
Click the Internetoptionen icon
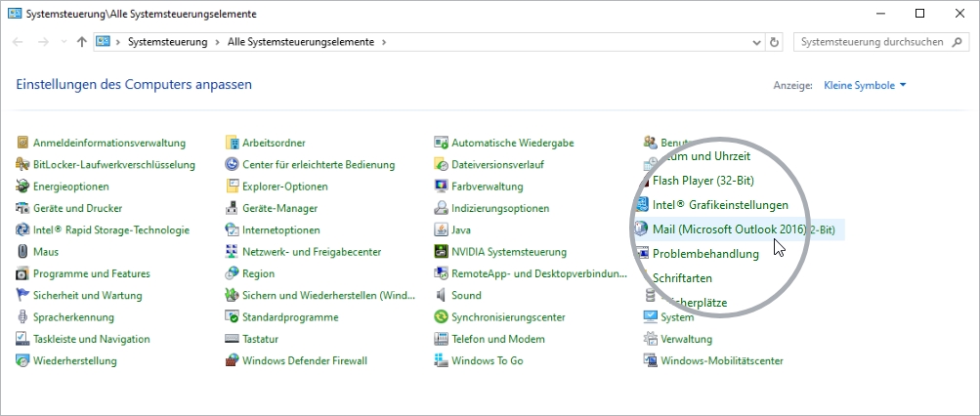(x=232, y=230)
